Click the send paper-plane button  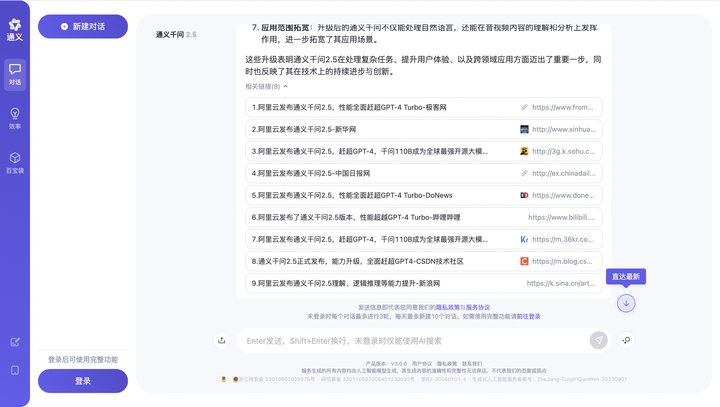[598, 340]
